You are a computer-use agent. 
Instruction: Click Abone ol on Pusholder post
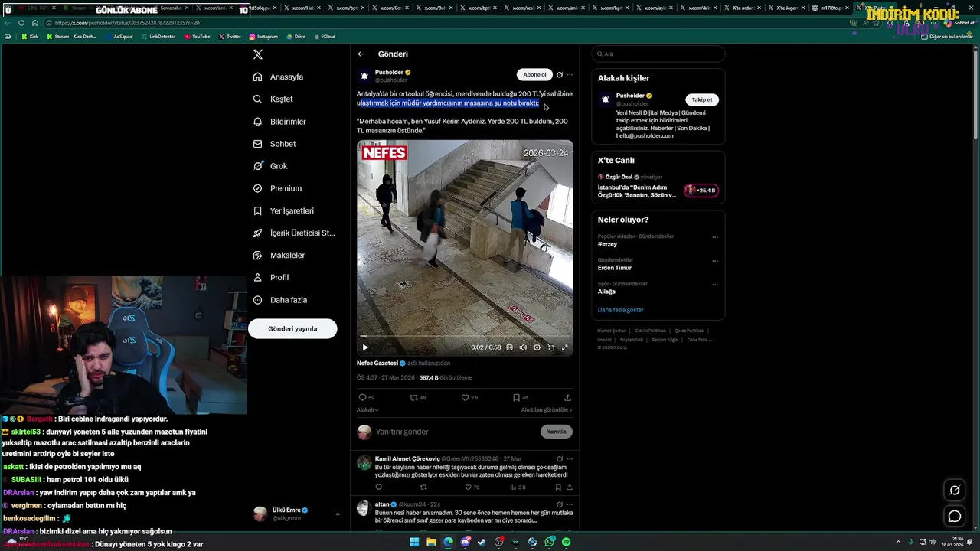click(x=534, y=75)
